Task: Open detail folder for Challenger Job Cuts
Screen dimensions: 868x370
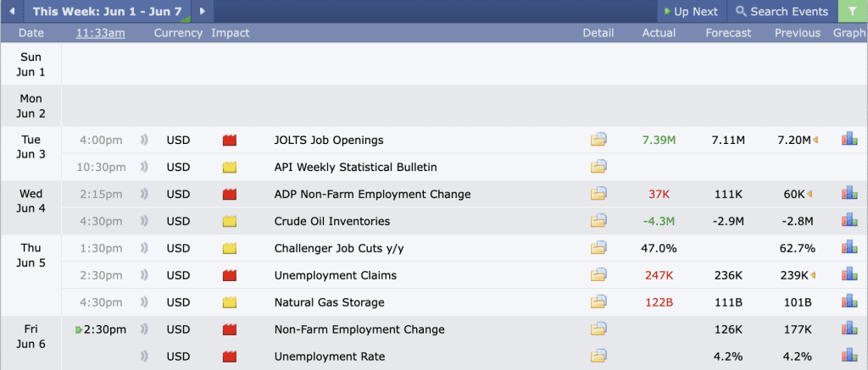Action: tap(598, 248)
